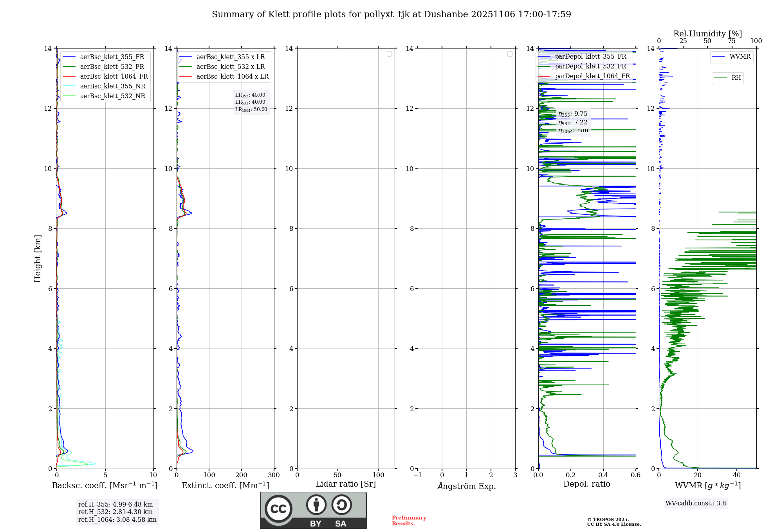Click parDepol_klett_532_FR legend entry
The height and width of the screenshot is (532, 783).
point(590,66)
